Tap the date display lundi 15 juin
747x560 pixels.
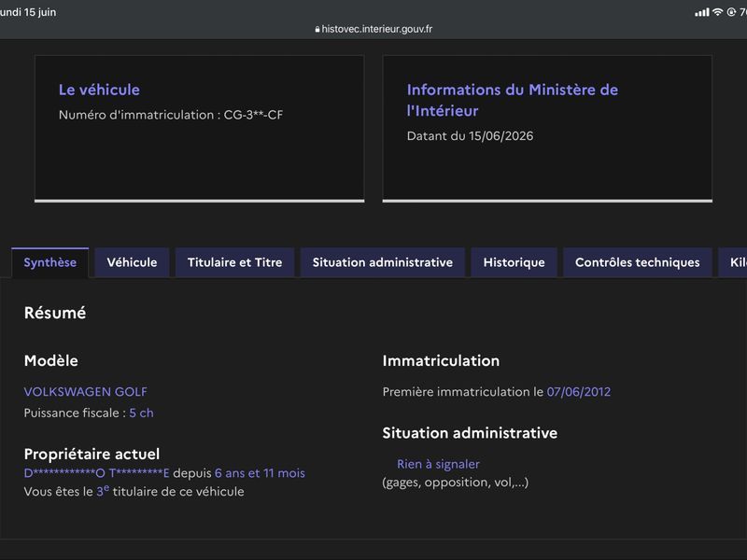[28, 12]
